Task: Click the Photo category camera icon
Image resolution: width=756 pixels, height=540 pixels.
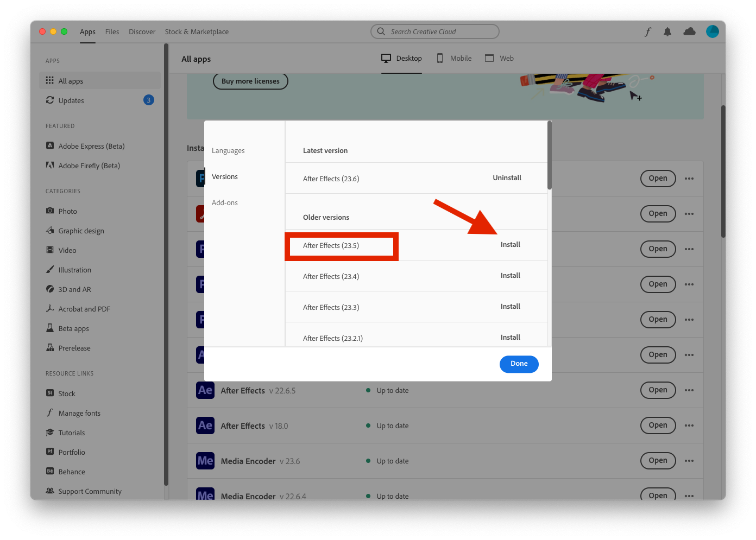Action: click(50, 211)
